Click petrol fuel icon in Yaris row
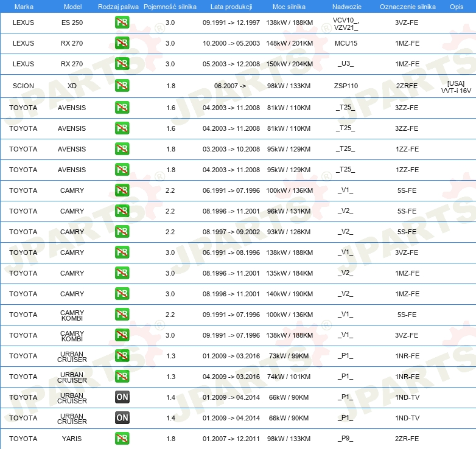The height and width of the screenshot is (449, 476). click(122, 439)
